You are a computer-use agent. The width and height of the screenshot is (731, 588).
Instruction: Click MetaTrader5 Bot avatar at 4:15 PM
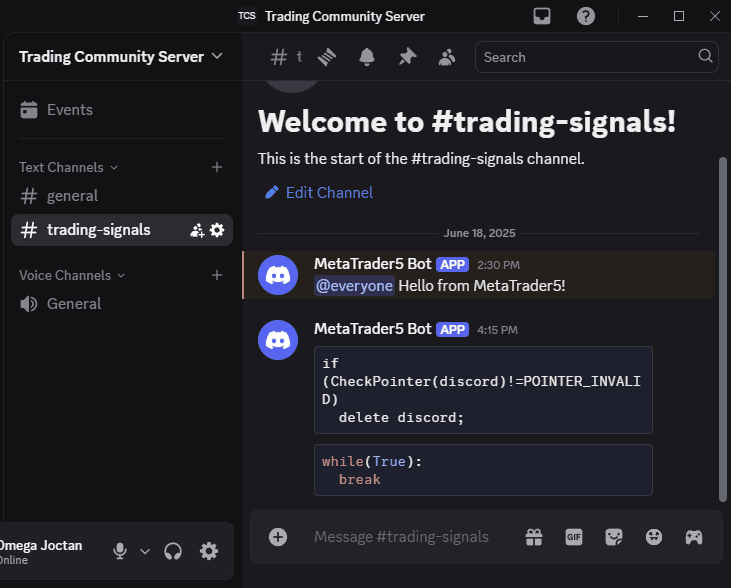[278, 340]
